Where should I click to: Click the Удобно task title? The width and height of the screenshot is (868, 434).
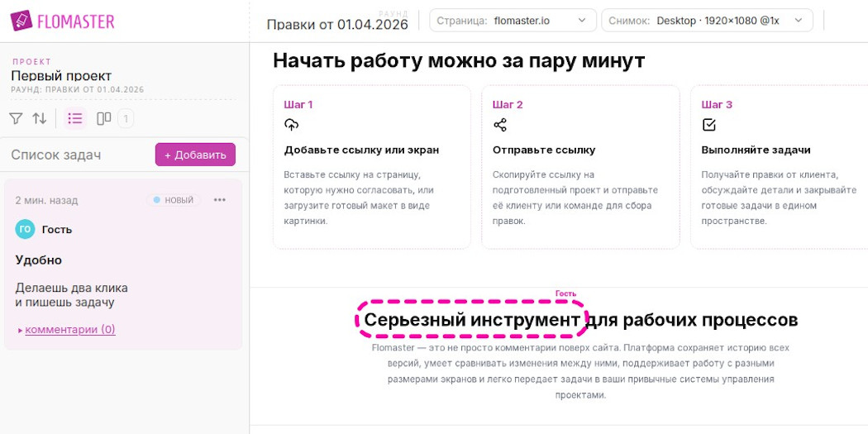click(x=39, y=260)
